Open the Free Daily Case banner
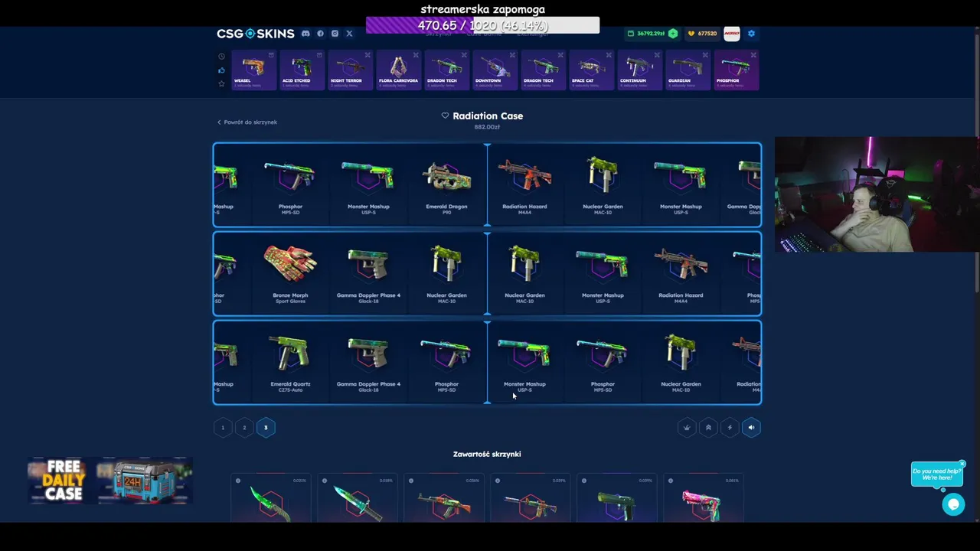 coord(110,481)
